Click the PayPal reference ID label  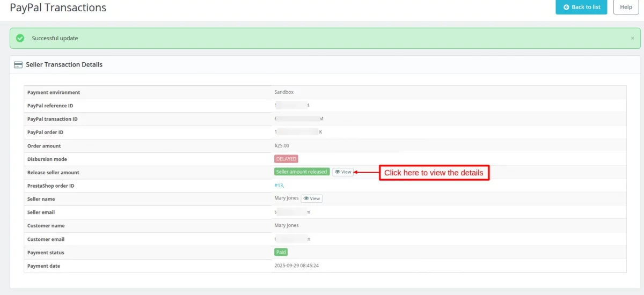coord(50,106)
